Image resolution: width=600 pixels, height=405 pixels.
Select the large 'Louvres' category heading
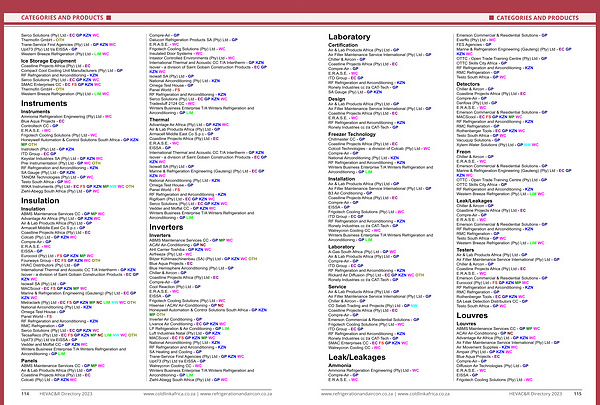(472, 315)
